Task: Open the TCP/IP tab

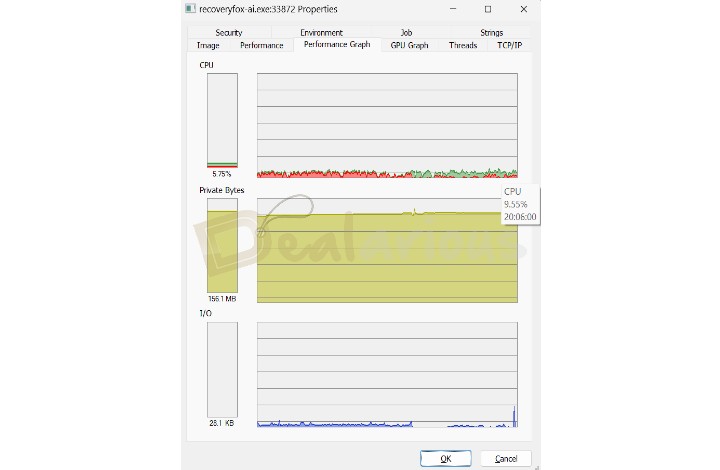Action: click(509, 45)
